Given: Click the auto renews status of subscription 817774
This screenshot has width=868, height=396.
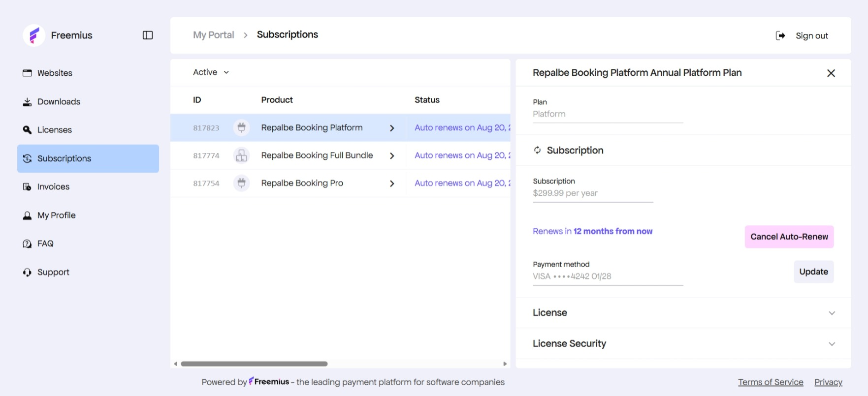Looking at the screenshot, I should [462, 155].
